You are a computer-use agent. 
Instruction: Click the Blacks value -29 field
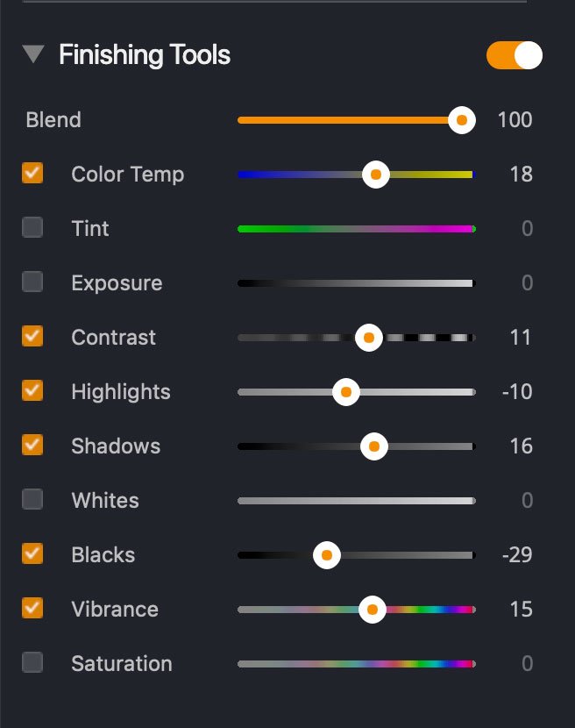click(517, 555)
